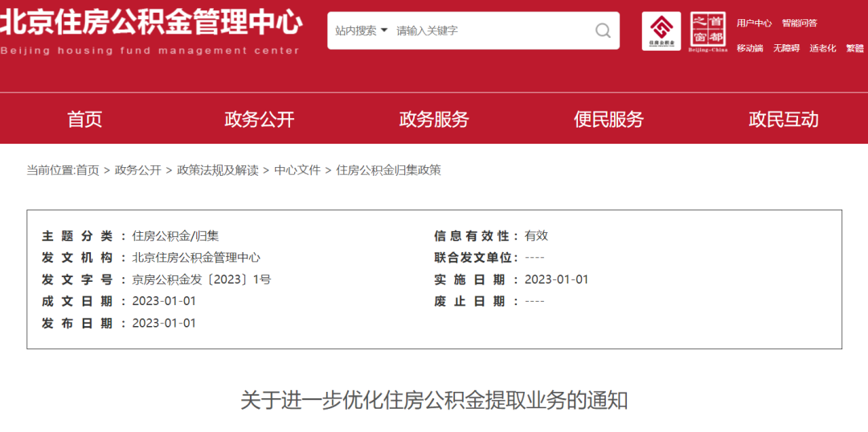This screenshot has height=432, width=868.
Task: Select the 联合发文单位 label
Action: coord(476,258)
